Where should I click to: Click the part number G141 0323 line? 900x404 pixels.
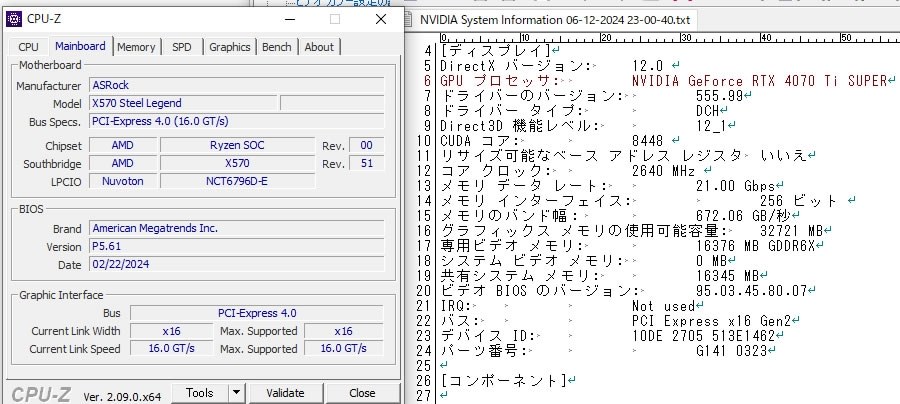pyautogui.click(x=608, y=351)
